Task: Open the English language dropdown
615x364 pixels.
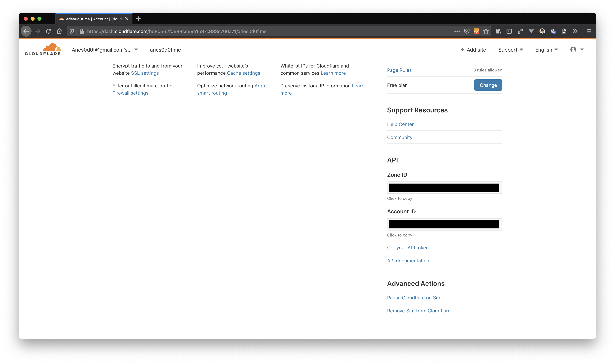Action: [x=547, y=50]
